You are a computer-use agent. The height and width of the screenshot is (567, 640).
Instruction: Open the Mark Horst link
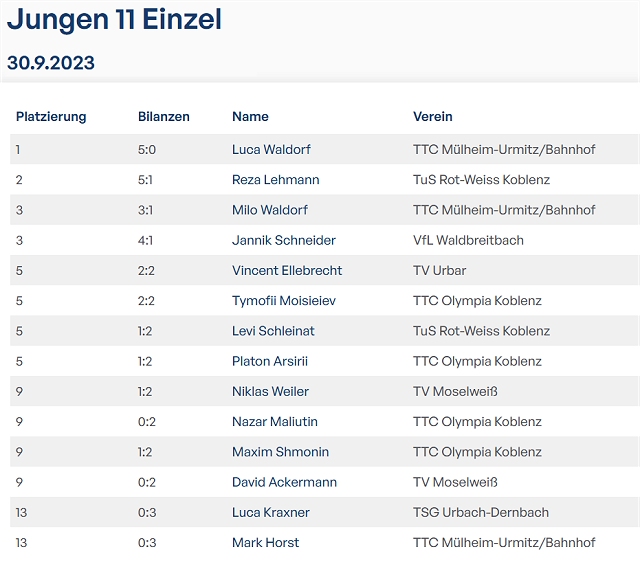pyautogui.click(x=265, y=542)
